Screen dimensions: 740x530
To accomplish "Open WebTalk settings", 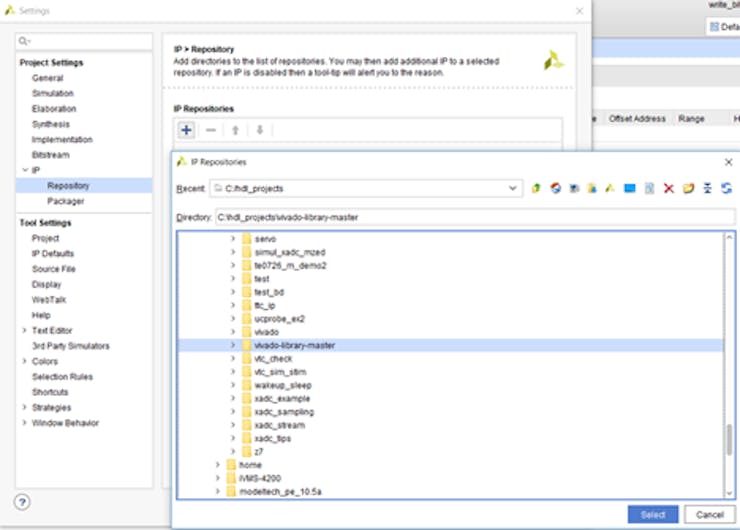I will [49, 300].
